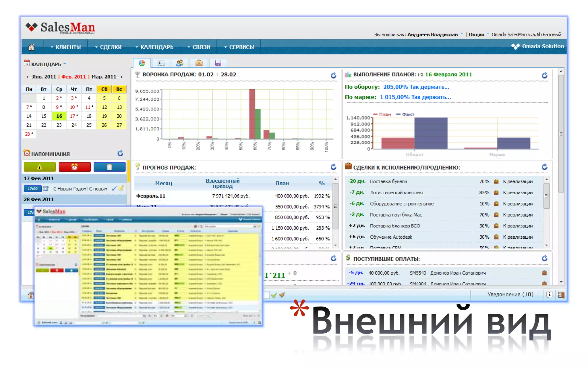The height and width of the screenshot is (368, 588).
Task: Open the pie chart dashboard tab
Action: (142, 63)
